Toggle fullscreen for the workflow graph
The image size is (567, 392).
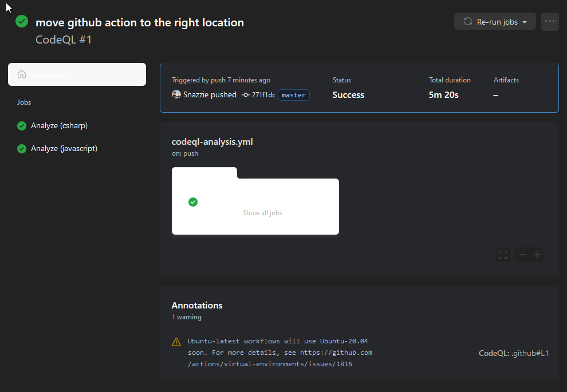point(503,255)
